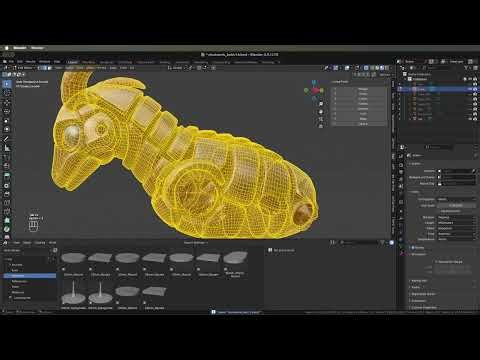
Task: Switch perspective/orthographic view icon
Action: click(x=321, y=127)
